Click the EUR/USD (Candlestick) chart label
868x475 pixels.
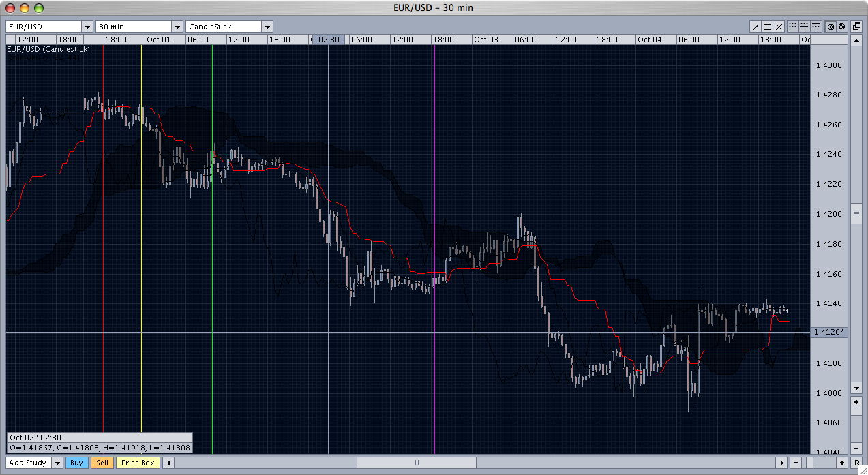pos(48,49)
